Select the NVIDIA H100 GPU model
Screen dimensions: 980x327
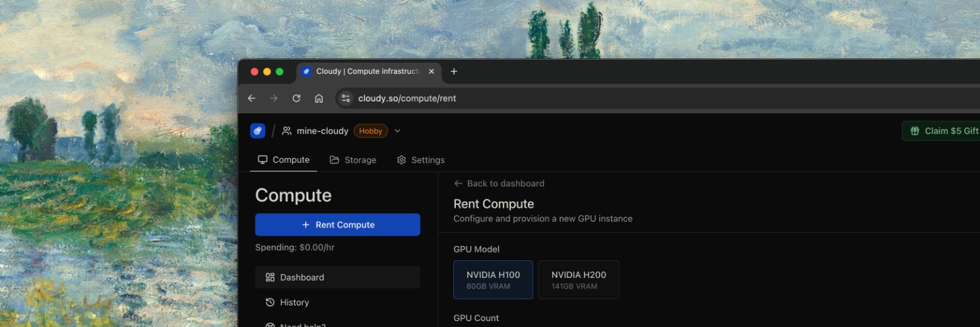click(493, 280)
